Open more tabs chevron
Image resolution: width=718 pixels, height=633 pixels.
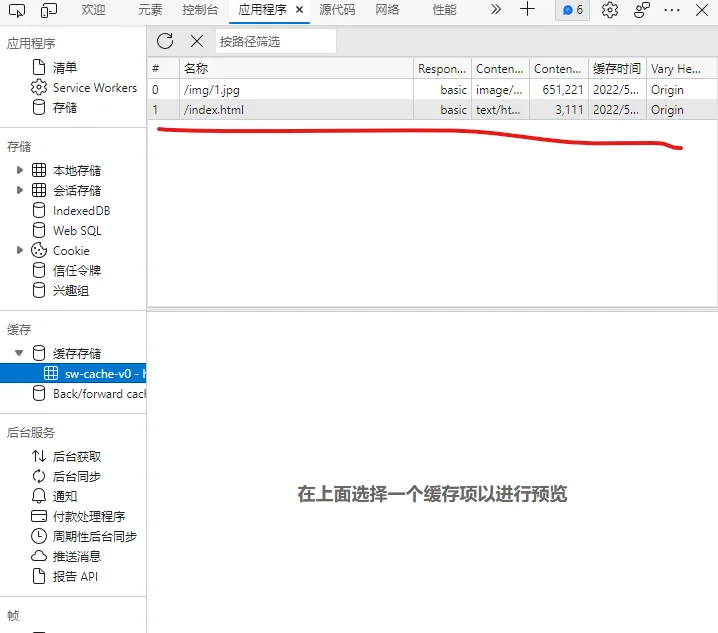tap(495, 10)
